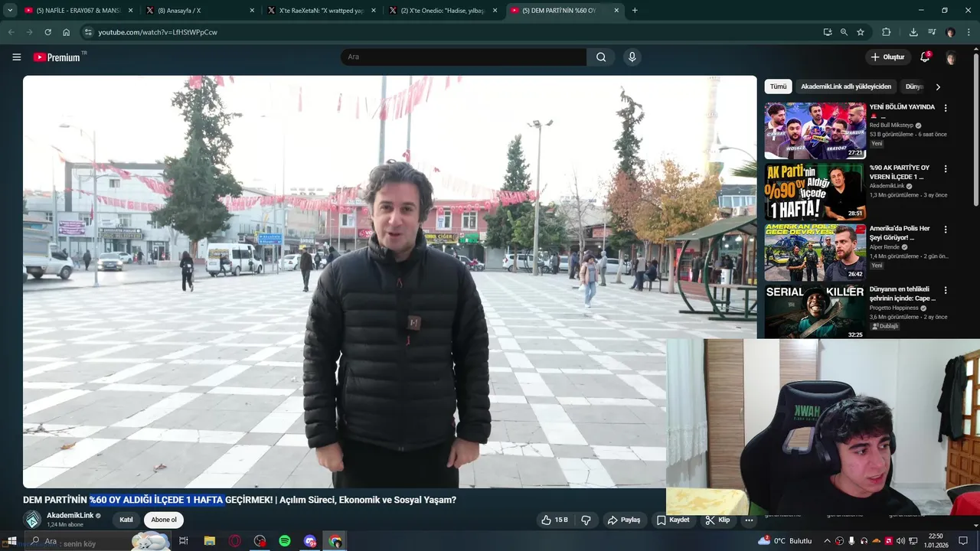
Task: Open options for Dünyanın en tehlikeli video
Action: [x=946, y=291]
